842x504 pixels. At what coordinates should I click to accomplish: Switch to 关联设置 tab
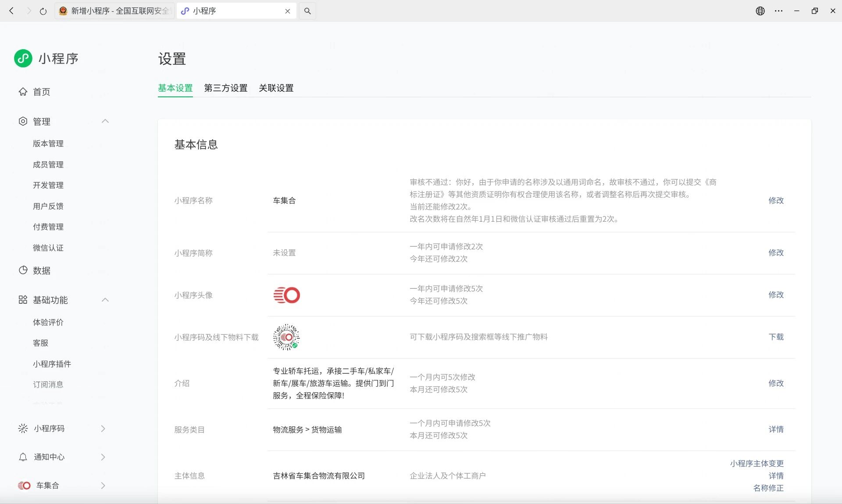(276, 88)
